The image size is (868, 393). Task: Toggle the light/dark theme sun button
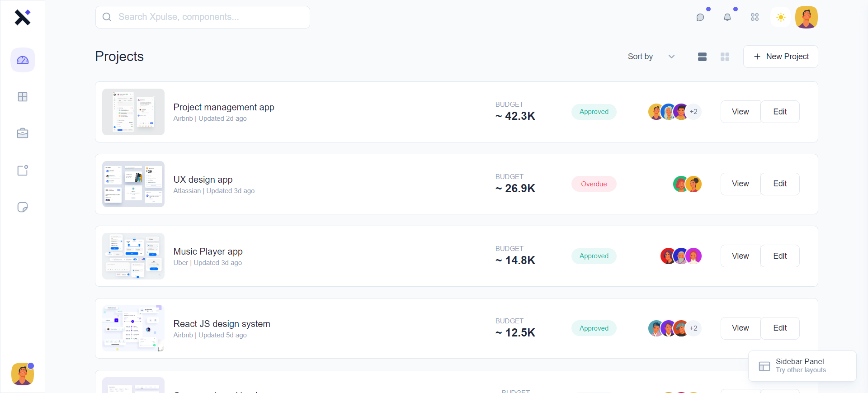781,17
